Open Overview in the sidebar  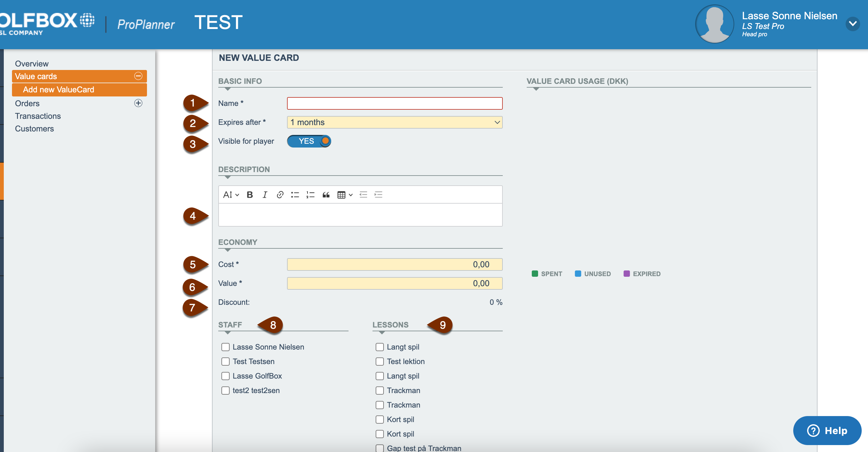click(x=32, y=64)
